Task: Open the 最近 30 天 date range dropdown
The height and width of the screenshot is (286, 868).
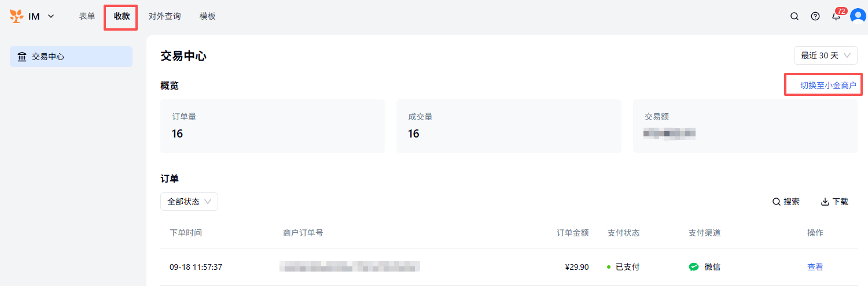Action: [825, 55]
